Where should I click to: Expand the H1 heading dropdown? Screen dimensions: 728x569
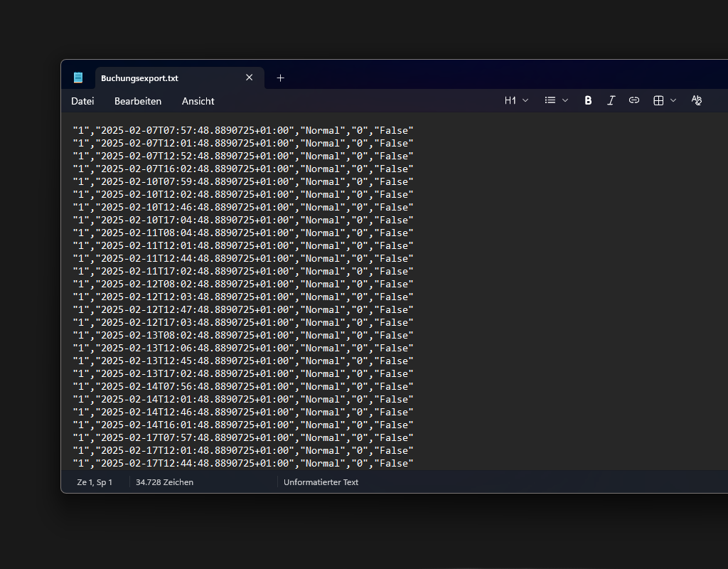click(516, 101)
